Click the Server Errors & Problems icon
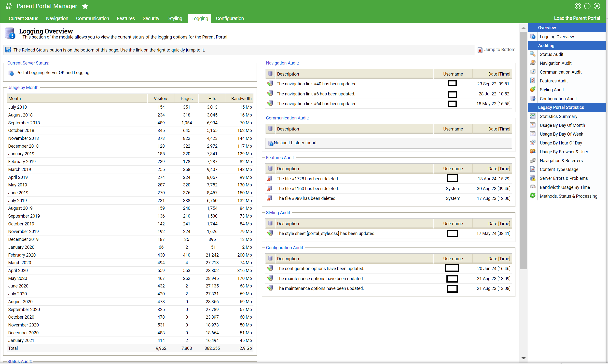Image resolution: width=608 pixels, height=364 pixels. tap(533, 178)
